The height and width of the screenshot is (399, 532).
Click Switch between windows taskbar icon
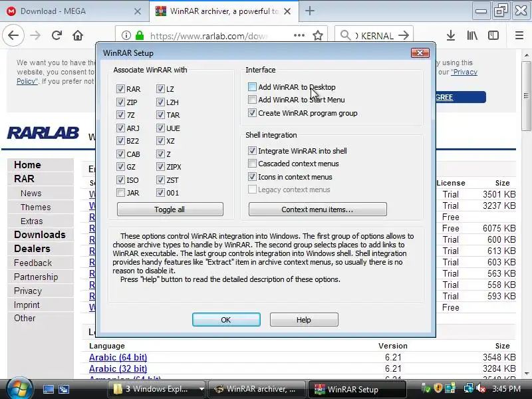[63, 389]
